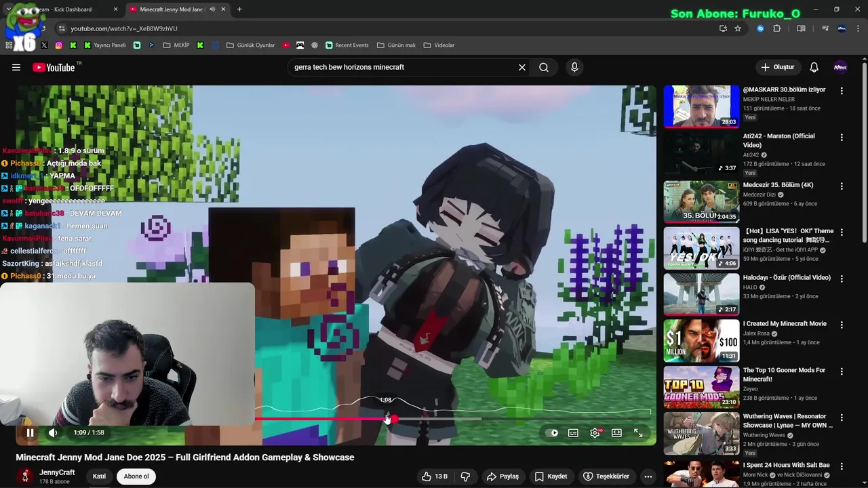868x488 pixels.
Task: Switch to the Kick Dashboard tab
Action: coord(64,9)
